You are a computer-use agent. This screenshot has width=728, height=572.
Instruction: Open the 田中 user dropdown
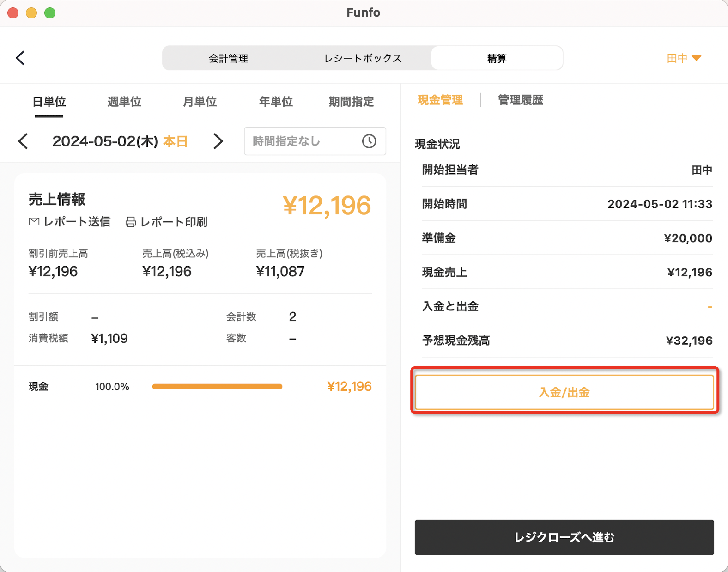tap(684, 58)
